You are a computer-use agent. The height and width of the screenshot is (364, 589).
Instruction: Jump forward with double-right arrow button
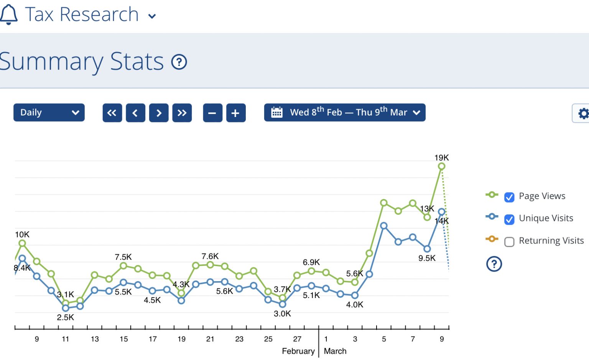182,113
